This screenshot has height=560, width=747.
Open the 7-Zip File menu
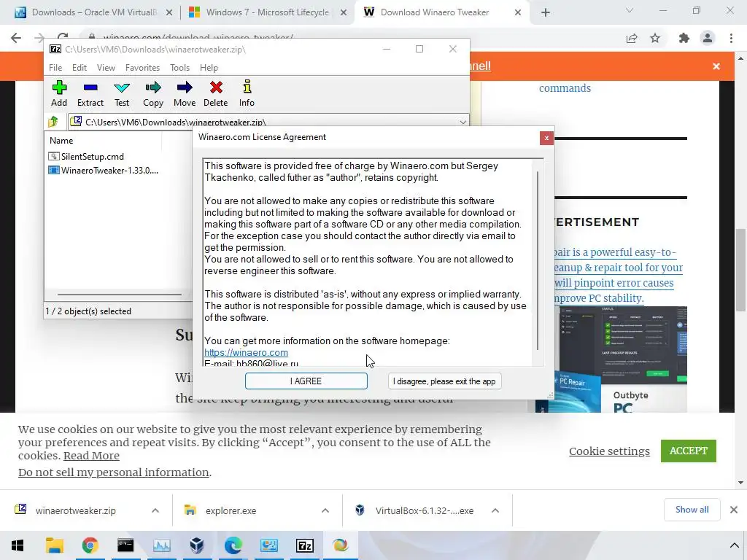pos(55,68)
